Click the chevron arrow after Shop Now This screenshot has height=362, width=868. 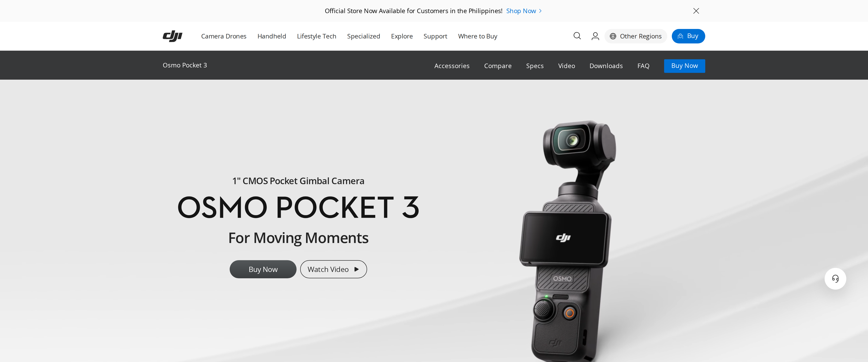(540, 11)
